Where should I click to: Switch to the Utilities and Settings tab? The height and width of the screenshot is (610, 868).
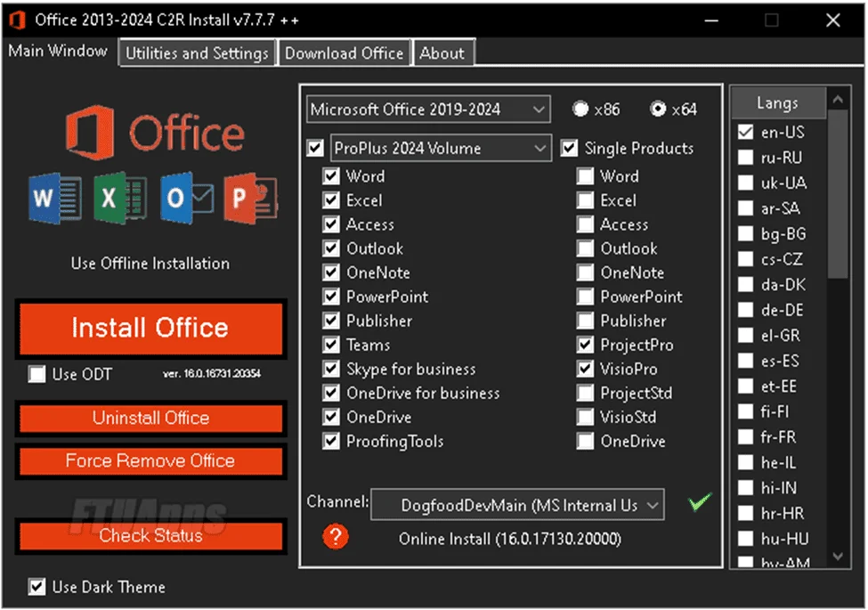point(197,53)
